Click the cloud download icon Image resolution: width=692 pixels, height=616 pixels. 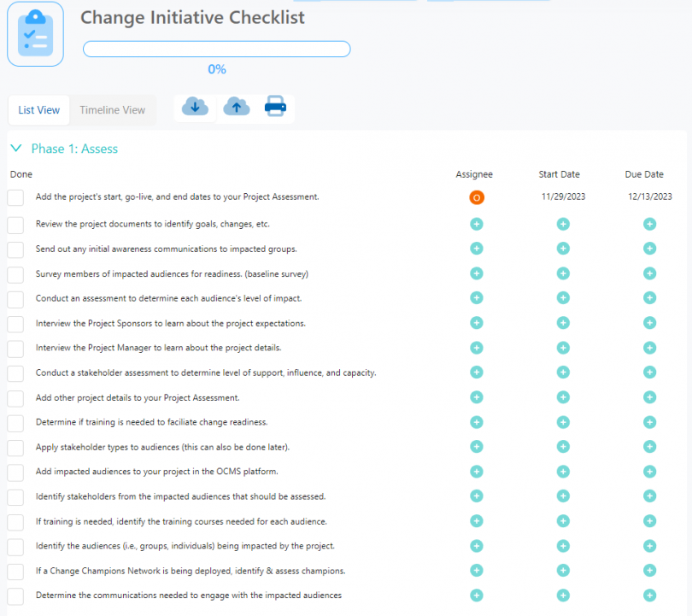(195, 106)
